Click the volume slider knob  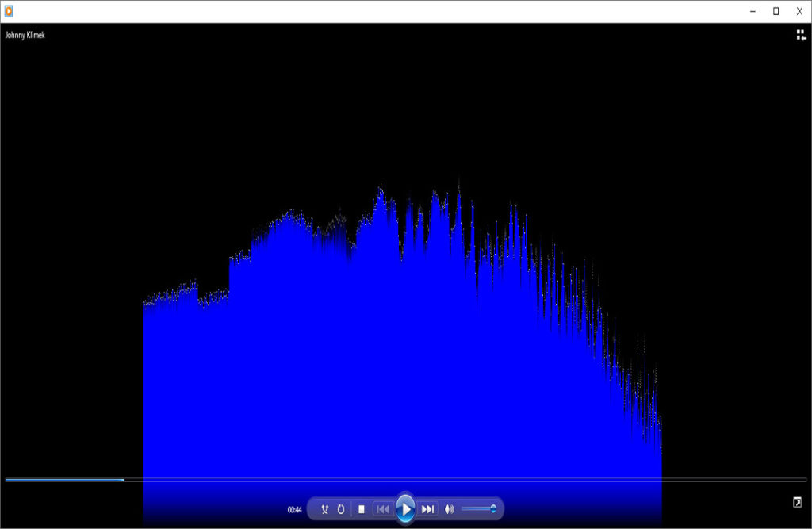pyautogui.click(x=493, y=509)
